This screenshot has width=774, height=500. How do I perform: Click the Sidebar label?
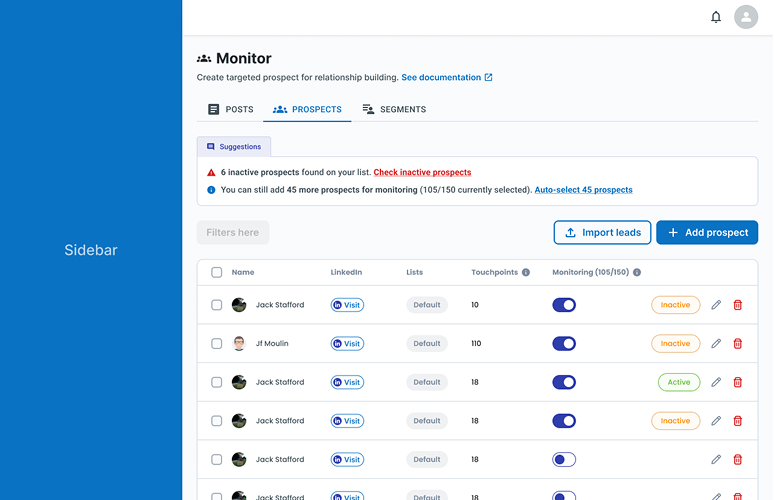click(x=91, y=250)
